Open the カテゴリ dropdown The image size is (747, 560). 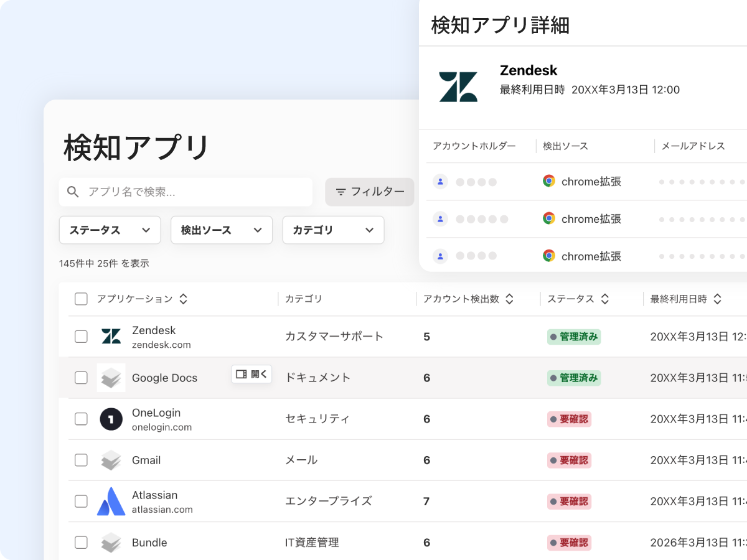click(333, 230)
